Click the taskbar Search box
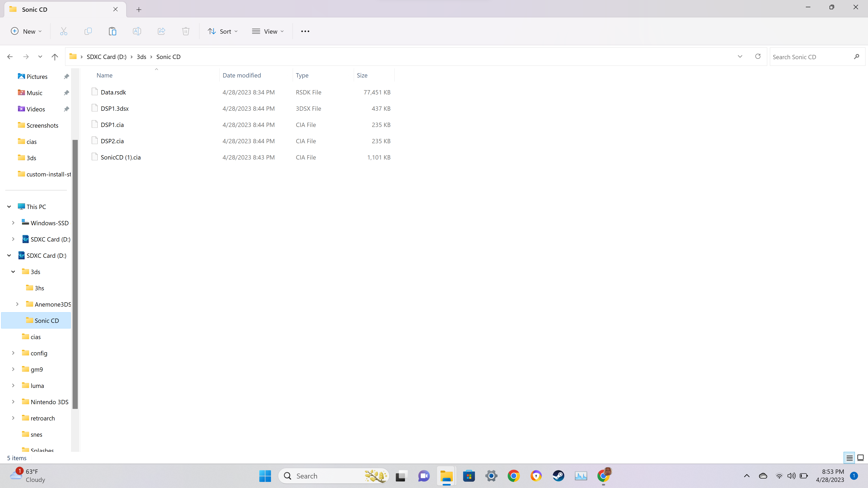 (x=334, y=476)
